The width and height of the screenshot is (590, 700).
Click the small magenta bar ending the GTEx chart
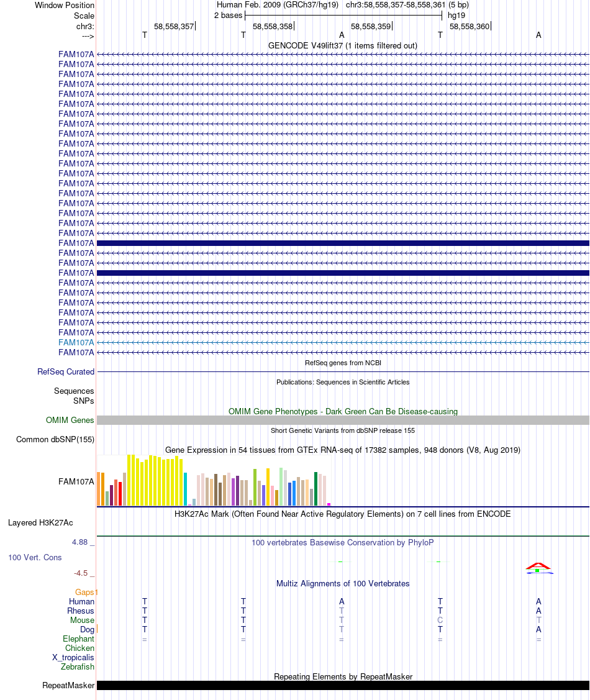click(329, 504)
